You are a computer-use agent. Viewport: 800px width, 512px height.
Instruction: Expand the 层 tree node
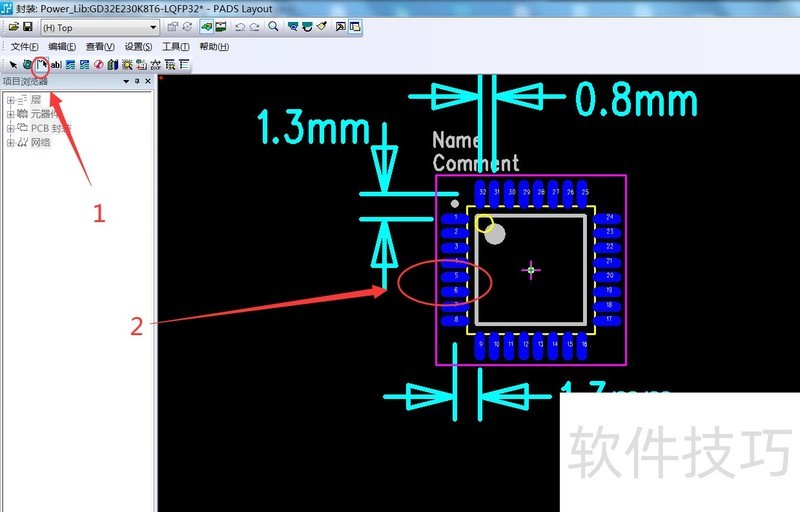[x=10, y=100]
